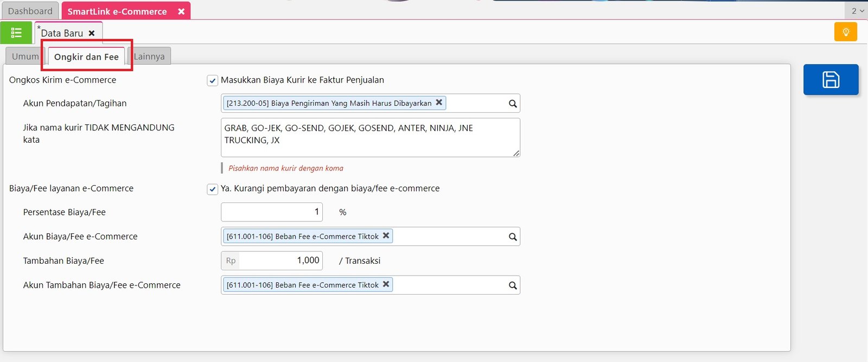Open the Lainnya tab

[149, 56]
